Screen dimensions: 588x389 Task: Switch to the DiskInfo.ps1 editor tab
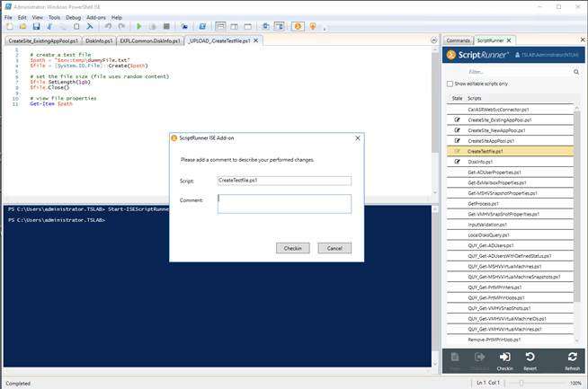point(99,40)
